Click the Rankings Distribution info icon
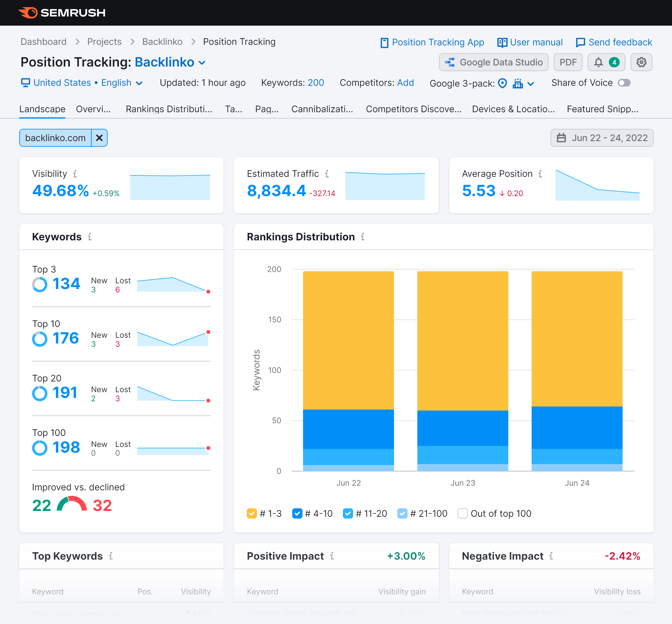The height and width of the screenshot is (624, 672). point(363,237)
